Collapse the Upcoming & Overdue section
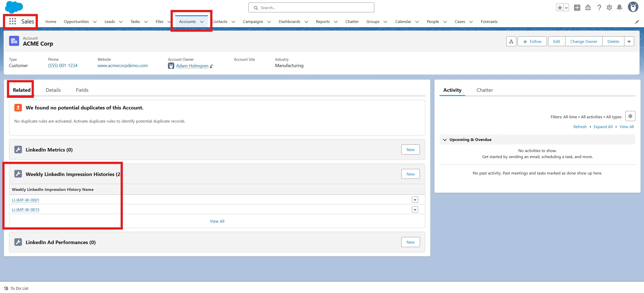 tap(445, 140)
